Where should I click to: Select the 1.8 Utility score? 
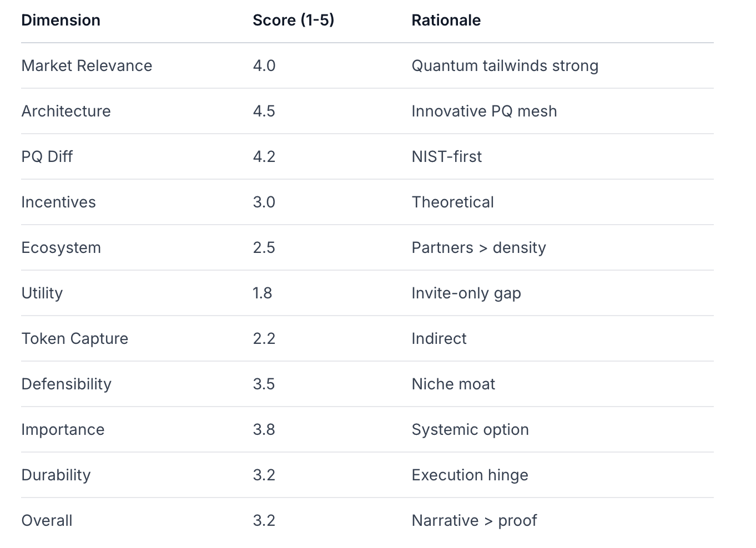(262, 293)
